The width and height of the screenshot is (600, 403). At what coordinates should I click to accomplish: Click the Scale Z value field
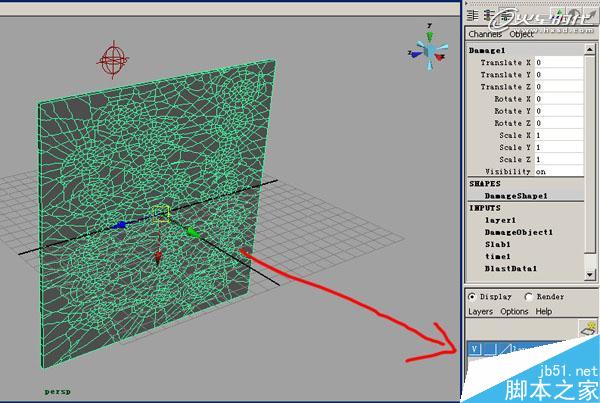point(559,160)
